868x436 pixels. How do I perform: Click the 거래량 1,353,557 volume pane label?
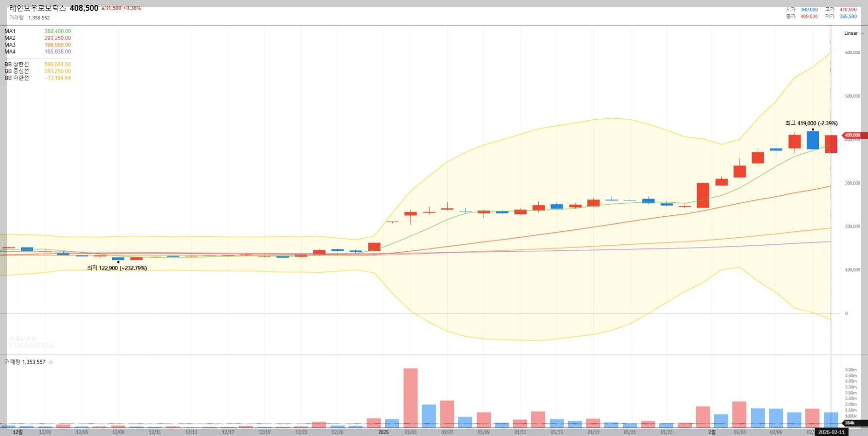point(25,362)
